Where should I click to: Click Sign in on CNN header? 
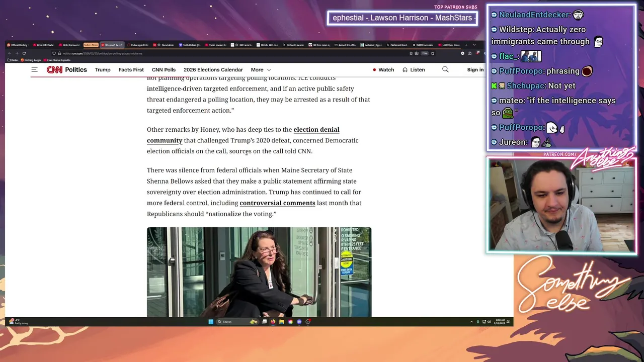click(475, 70)
